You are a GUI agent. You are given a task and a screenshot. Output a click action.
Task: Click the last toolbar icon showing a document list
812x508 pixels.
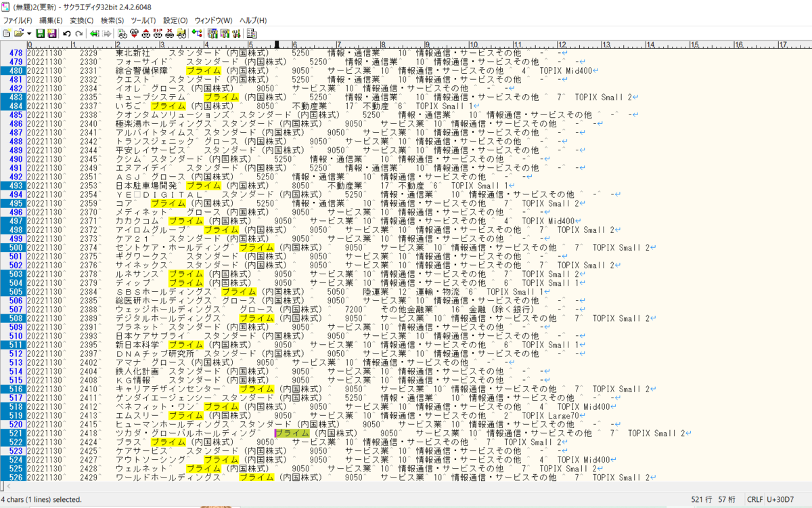(x=252, y=33)
